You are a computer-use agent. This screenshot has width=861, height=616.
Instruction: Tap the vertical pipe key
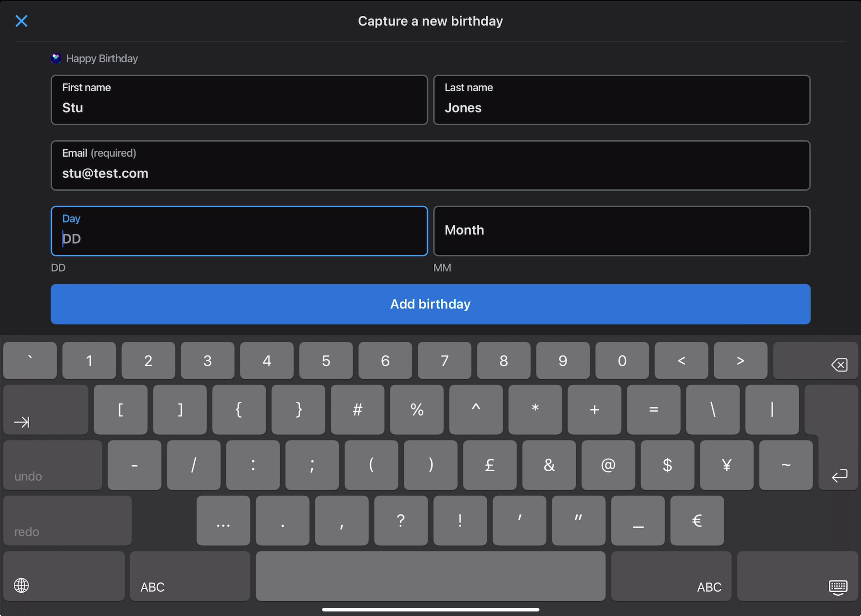tap(772, 410)
